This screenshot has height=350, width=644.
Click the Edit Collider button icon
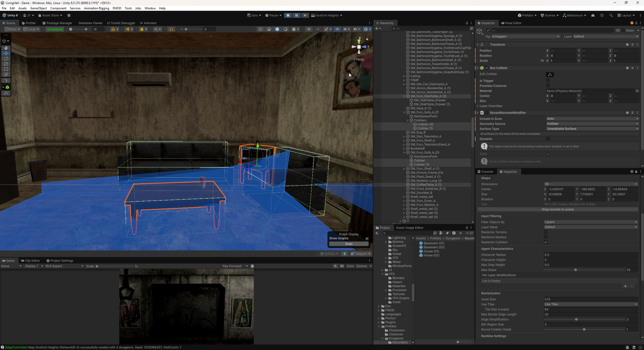pos(550,74)
